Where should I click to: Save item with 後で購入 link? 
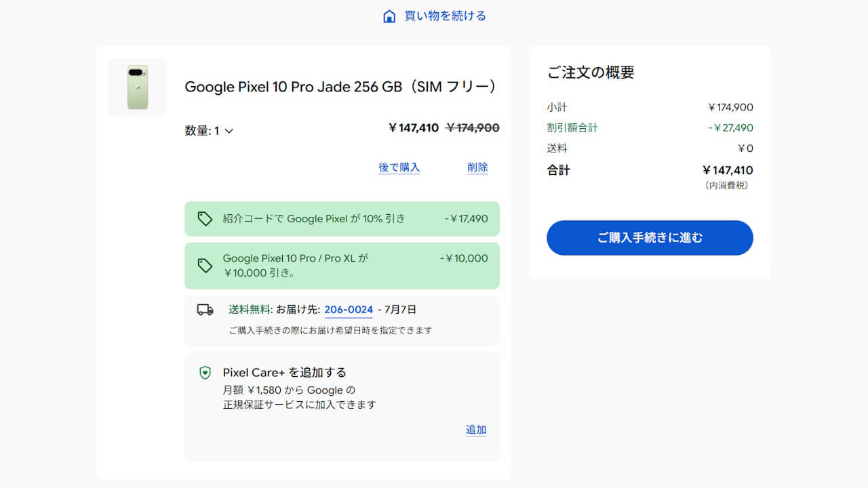click(399, 167)
